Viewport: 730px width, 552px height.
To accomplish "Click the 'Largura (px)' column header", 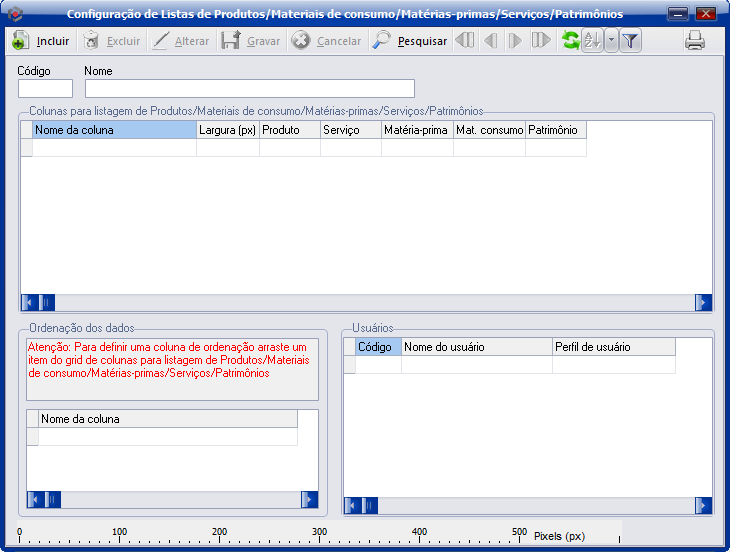I will tap(228, 130).
